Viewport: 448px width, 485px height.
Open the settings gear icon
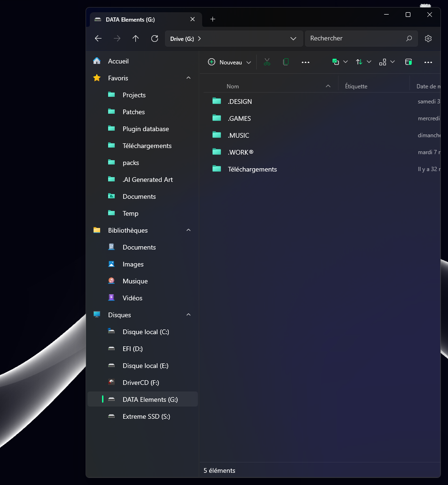coord(428,38)
